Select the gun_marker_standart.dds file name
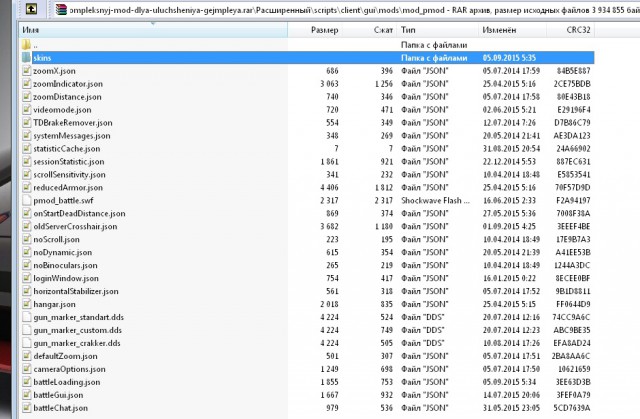The image size is (640, 419). click(78, 317)
